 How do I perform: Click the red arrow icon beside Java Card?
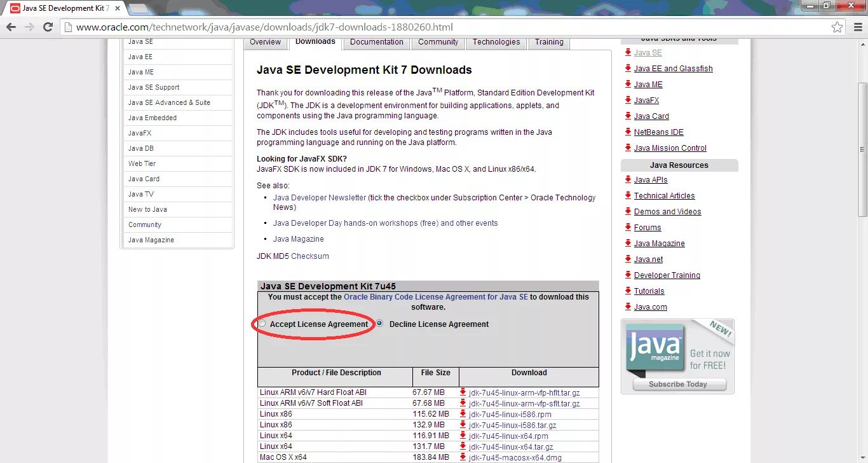pos(628,116)
